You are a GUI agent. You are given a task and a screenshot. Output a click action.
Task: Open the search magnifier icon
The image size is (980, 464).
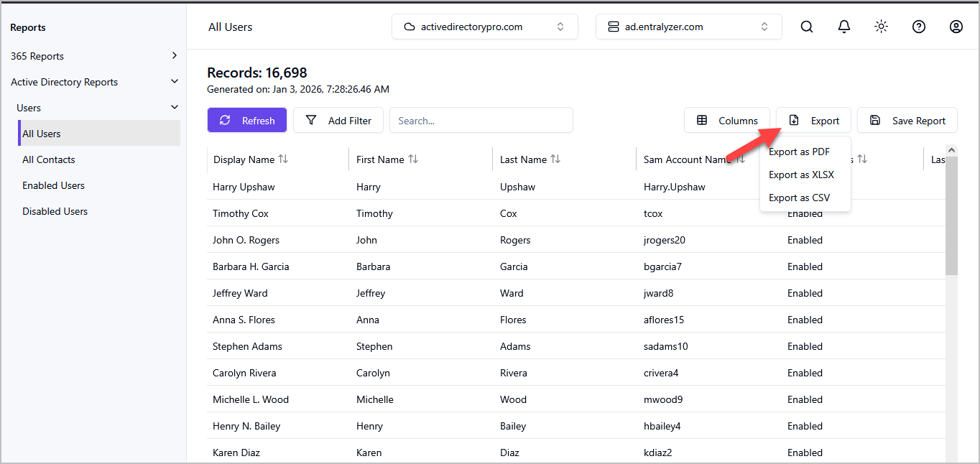[x=807, y=27]
